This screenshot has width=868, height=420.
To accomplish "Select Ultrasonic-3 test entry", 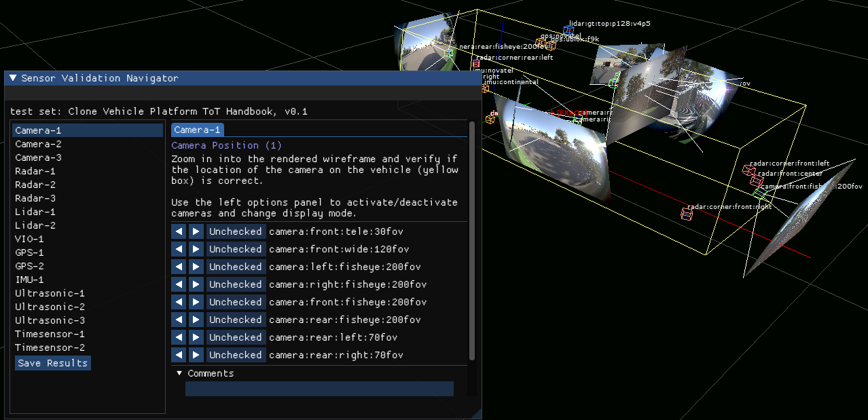I will [50, 320].
